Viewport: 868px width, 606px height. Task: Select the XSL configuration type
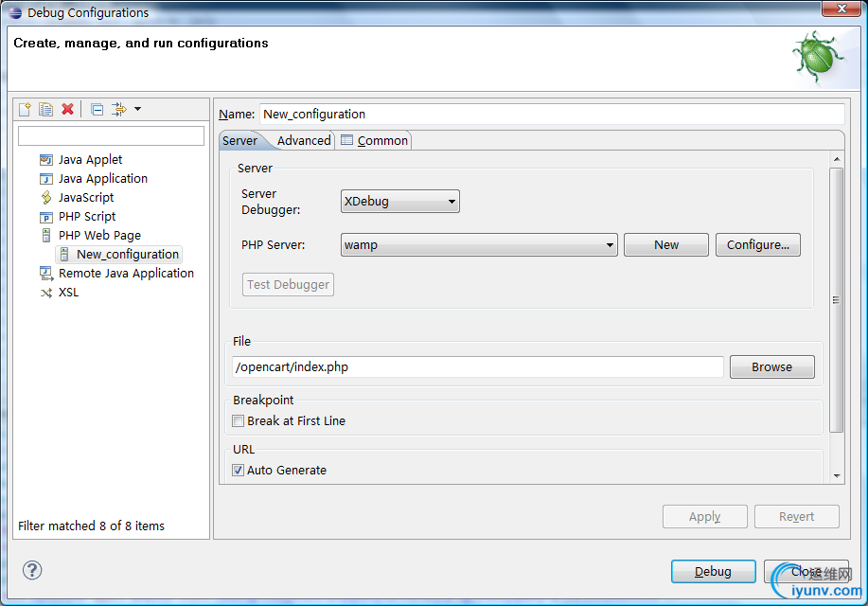(68, 293)
